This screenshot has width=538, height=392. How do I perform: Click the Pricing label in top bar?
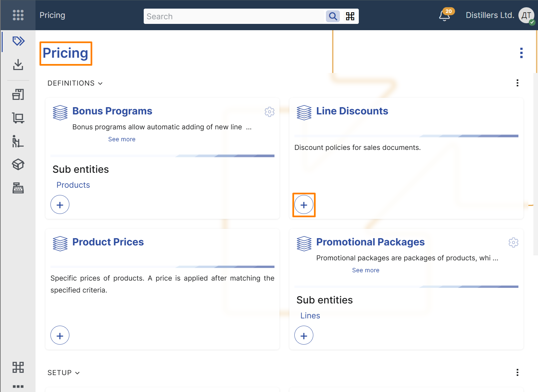click(52, 15)
